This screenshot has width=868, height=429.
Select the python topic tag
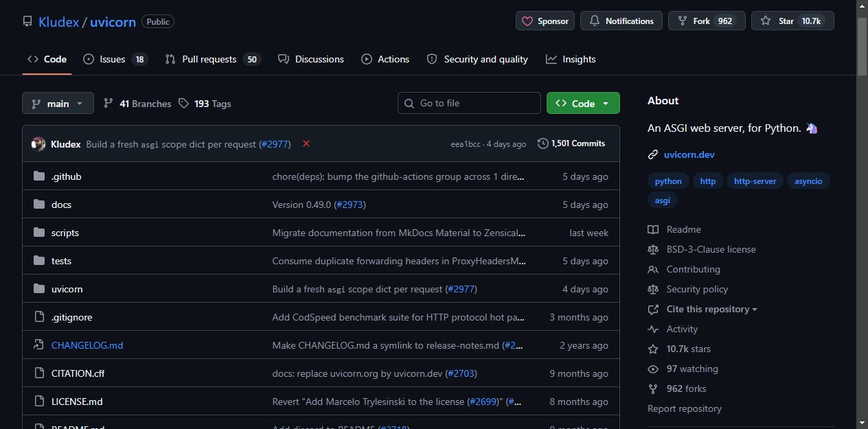pyautogui.click(x=668, y=181)
